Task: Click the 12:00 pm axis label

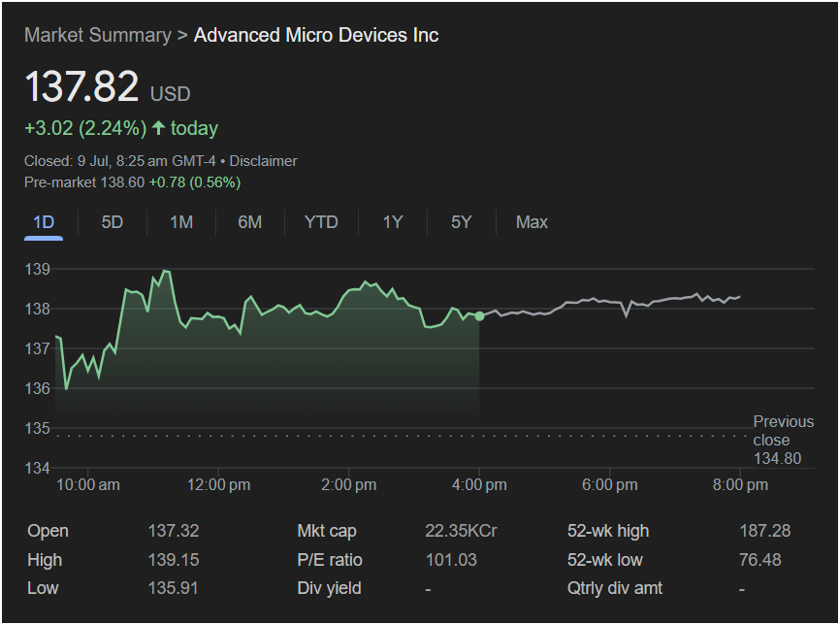Action: 218,484
